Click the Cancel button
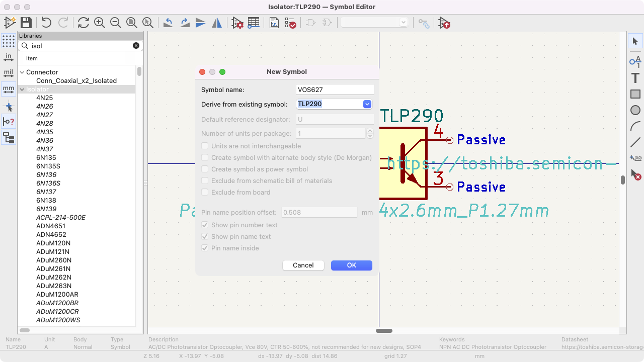 coord(303,265)
